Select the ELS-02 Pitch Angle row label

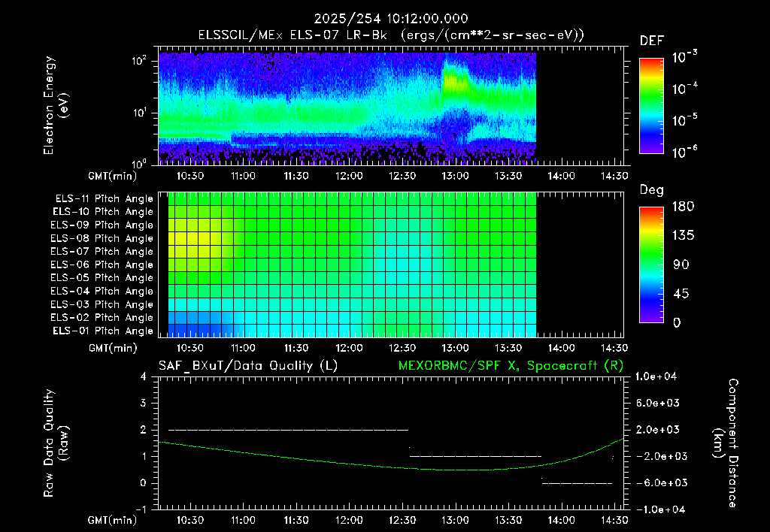(102, 318)
